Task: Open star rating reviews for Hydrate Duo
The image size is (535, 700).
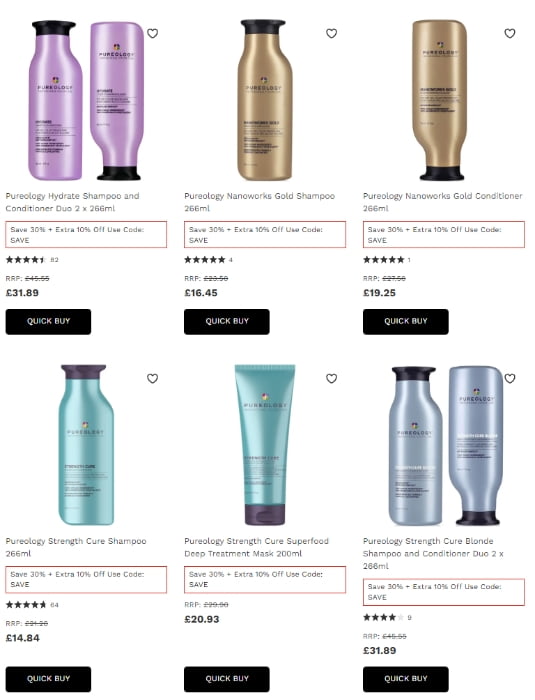Action: 32,260
